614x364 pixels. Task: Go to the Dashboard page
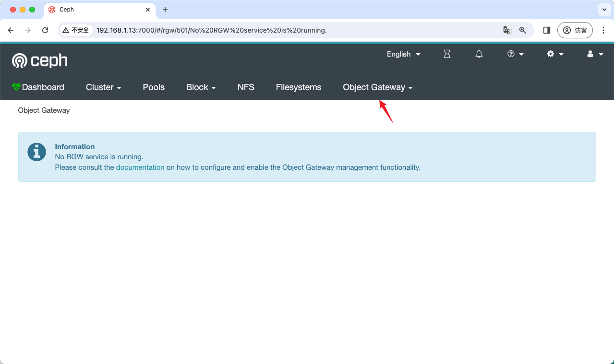(x=38, y=87)
